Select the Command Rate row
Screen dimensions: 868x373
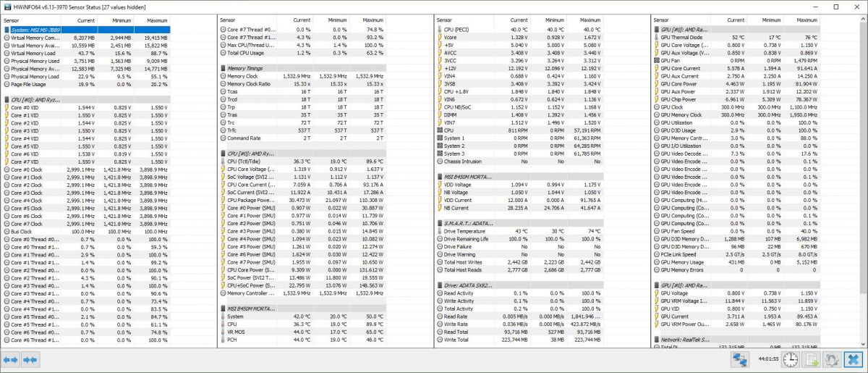303,138
